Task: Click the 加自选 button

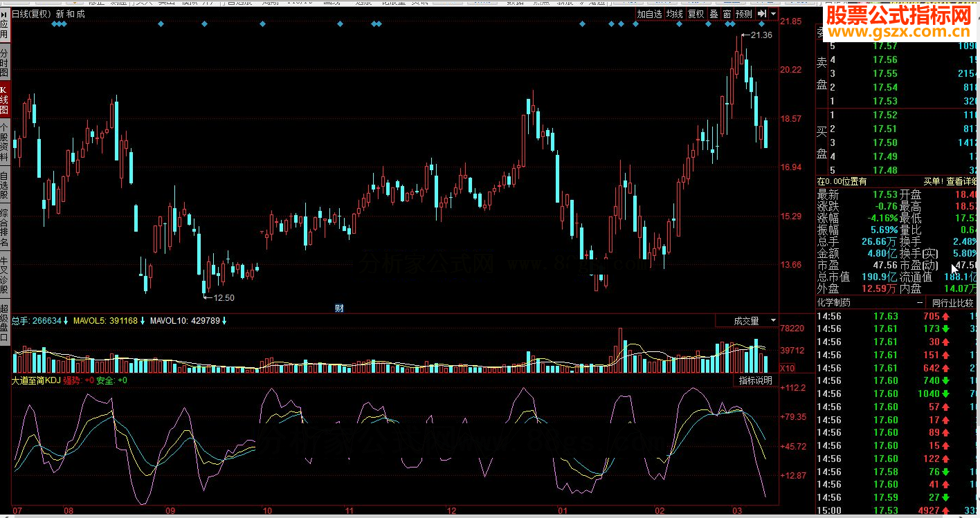Action: pyautogui.click(x=650, y=14)
